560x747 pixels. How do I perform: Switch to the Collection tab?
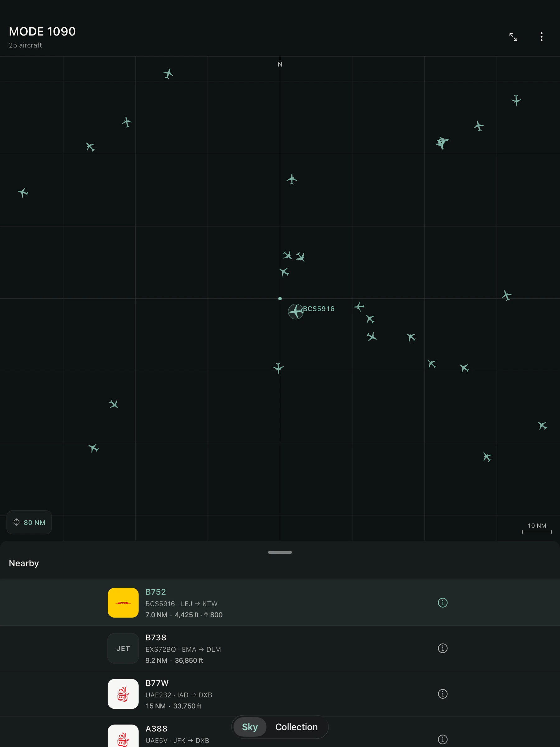pyautogui.click(x=296, y=727)
